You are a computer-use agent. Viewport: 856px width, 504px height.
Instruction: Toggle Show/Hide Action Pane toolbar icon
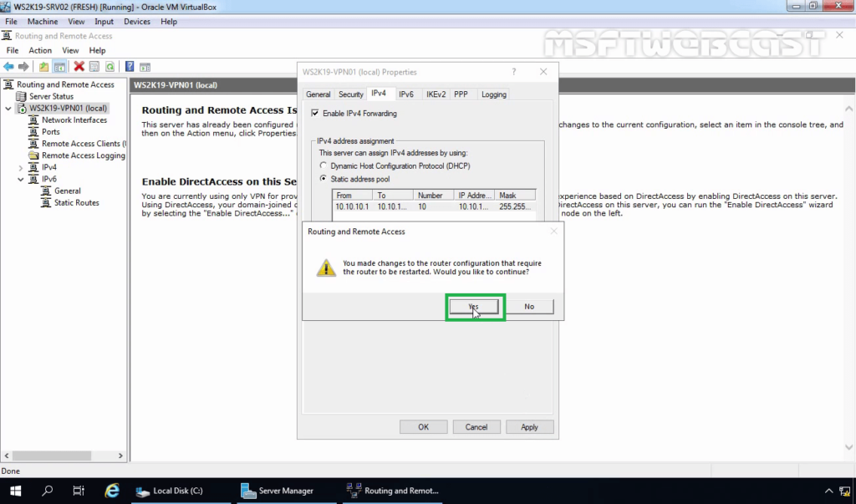[145, 67]
